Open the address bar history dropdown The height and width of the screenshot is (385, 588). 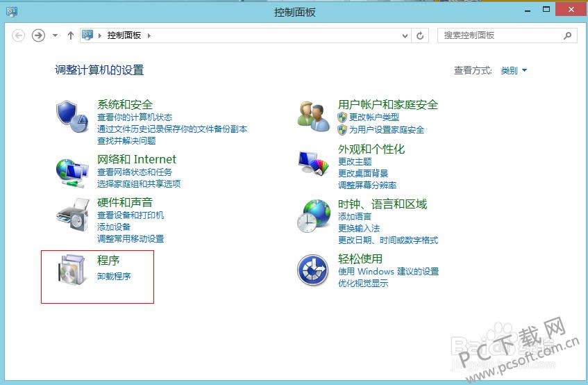406,35
